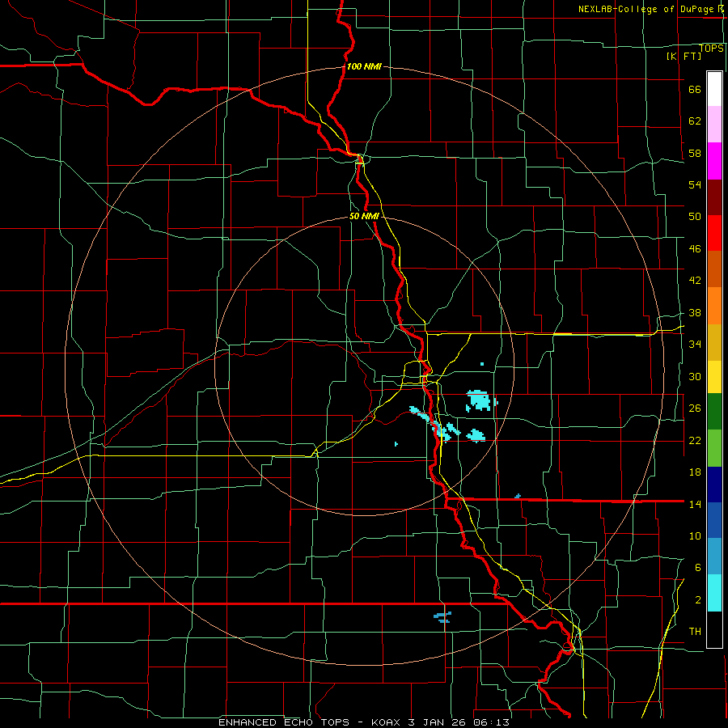
Task: Click the "50" legend value
Action: pos(695,217)
